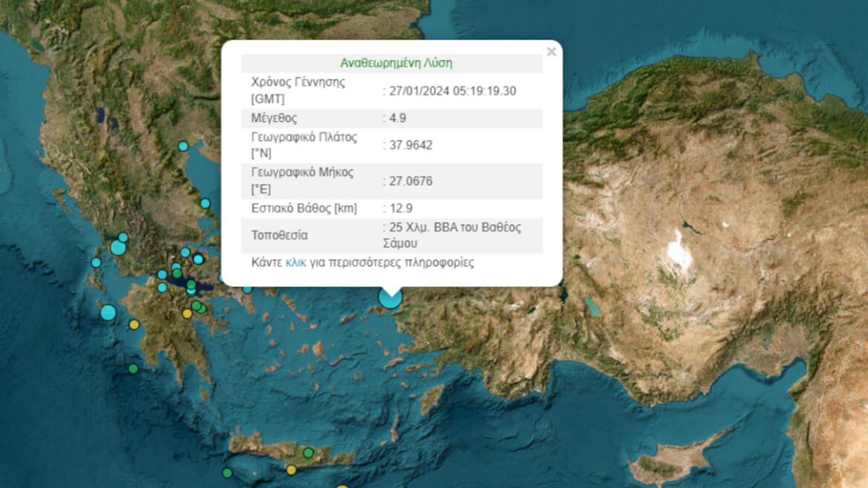Click the small cyan marker near Chalkidiki
This screenshot has height=488, width=868.
point(204,203)
